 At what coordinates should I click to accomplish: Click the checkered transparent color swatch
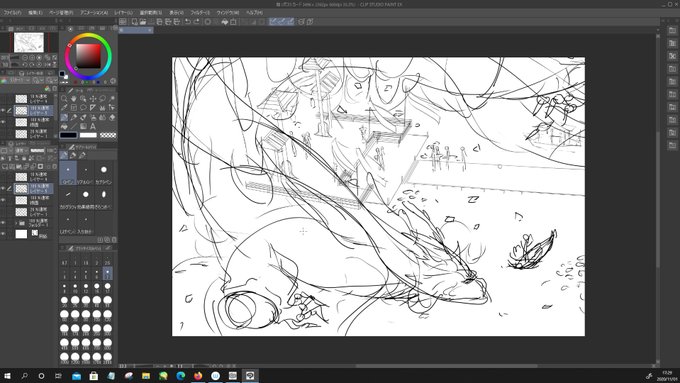[108, 135]
